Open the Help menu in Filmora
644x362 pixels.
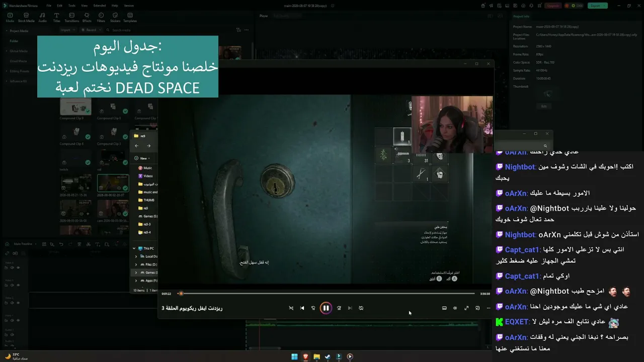(115, 6)
